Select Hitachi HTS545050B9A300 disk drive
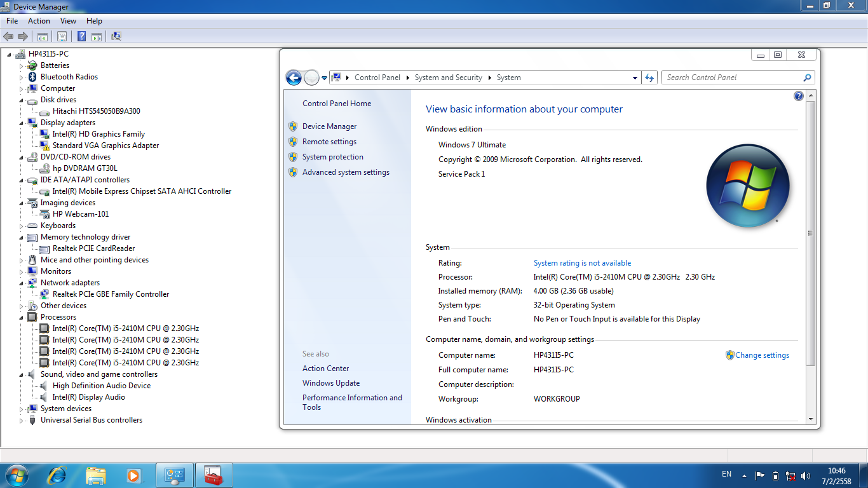Screen dimensions: 868x488 (x=97, y=111)
